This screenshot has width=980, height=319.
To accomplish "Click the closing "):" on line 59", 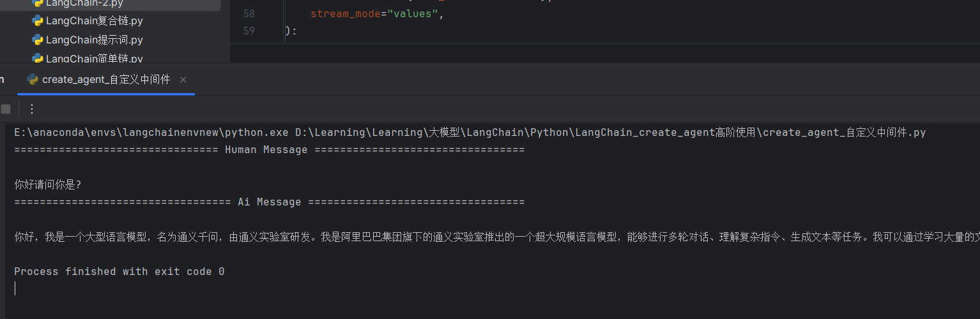I will [x=291, y=31].
